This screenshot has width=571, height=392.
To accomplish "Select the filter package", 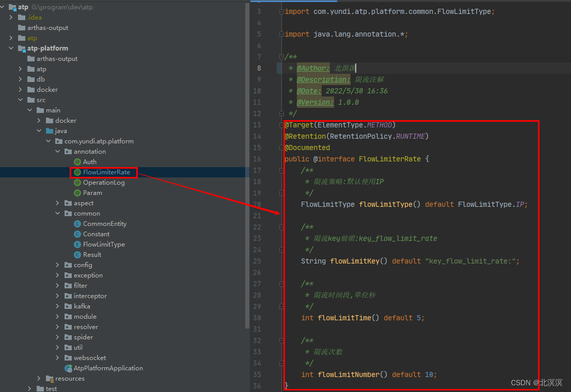I will 81,285.
